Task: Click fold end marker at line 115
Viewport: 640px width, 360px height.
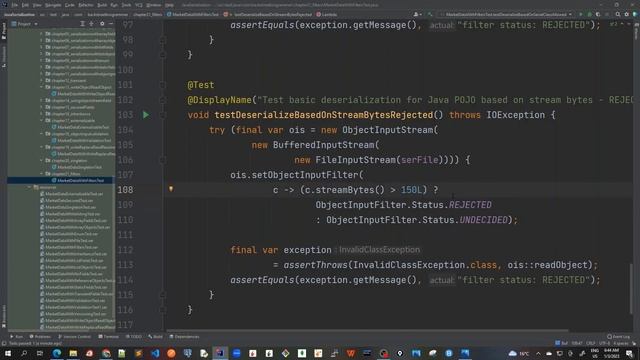Action: pyautogui.click(x=163, y=295)
